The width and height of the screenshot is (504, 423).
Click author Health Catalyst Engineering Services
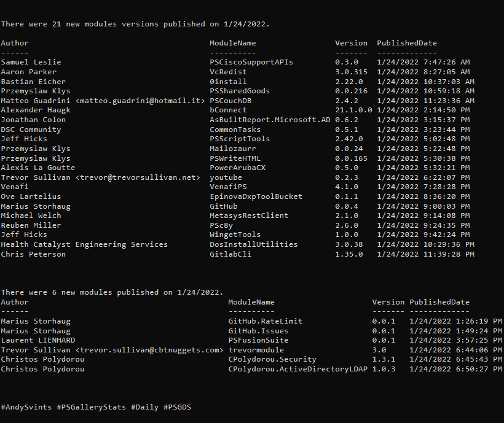84,244
